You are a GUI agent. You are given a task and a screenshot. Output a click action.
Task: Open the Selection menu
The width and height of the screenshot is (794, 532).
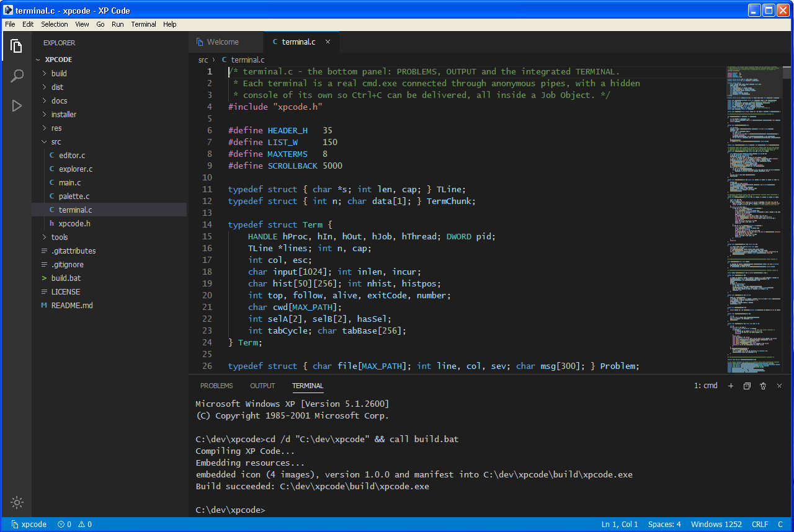coord(55,24)
